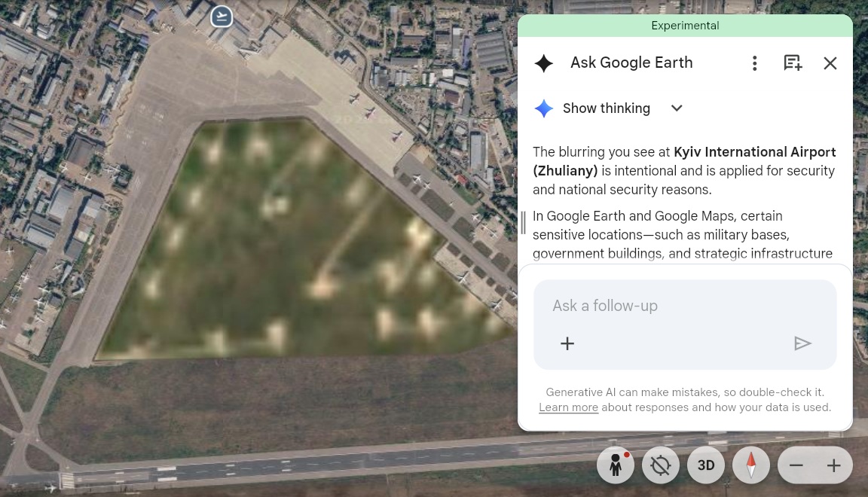Click the compass to reset north
868x497 pixels.
[751, 465]
